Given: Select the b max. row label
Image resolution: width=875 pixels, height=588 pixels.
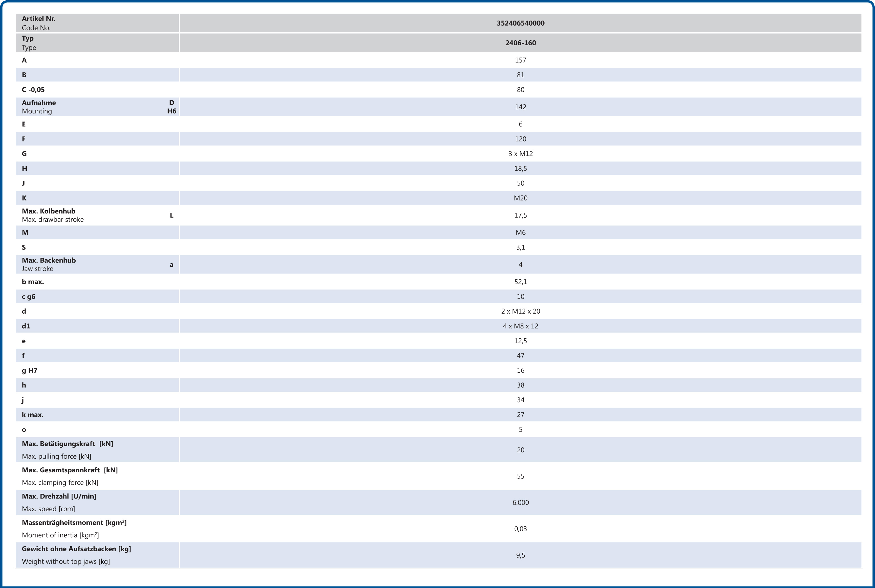Looking at the screenshot, I should point(33,282).
